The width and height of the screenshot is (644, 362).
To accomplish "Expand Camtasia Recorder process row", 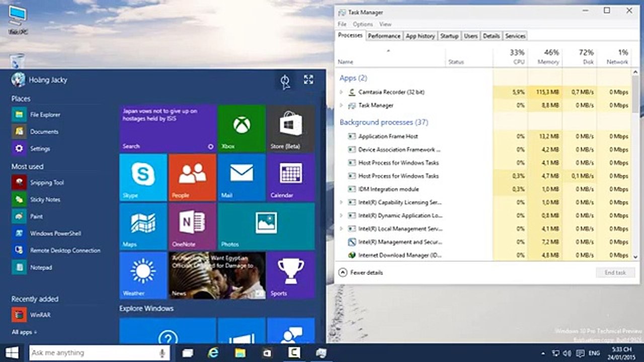I will click(341, 92).
